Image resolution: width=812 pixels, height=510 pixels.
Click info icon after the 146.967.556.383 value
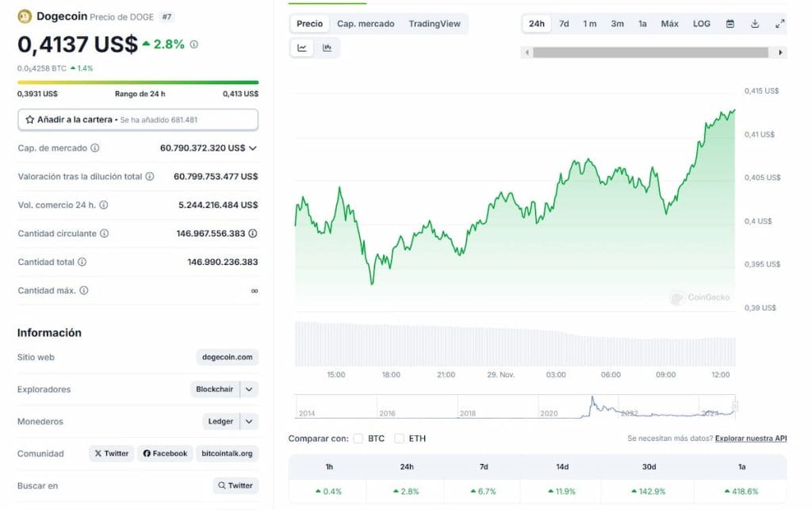point(253,233)
